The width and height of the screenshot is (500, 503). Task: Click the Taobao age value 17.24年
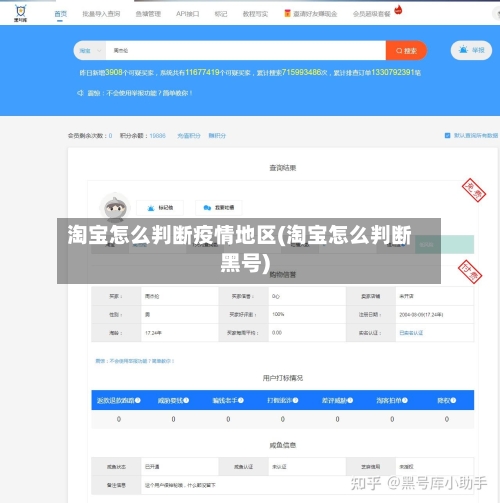[x=153, y=333]
